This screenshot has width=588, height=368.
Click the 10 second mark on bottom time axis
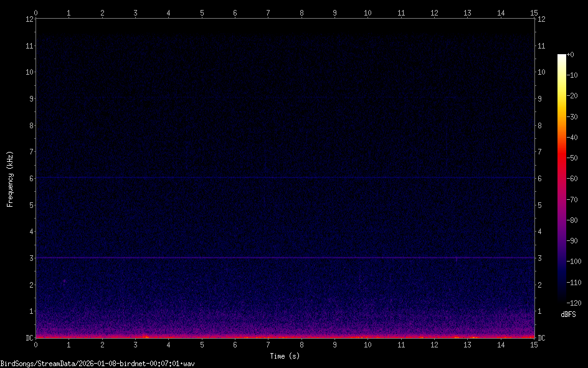point(367,344)
